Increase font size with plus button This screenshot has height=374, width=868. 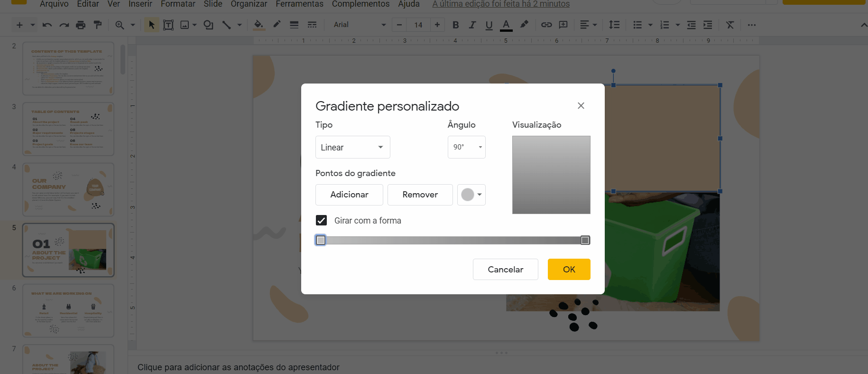[437, 25]
